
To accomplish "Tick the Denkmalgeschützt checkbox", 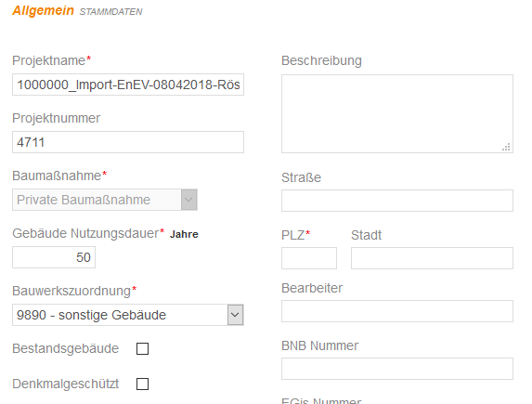I will pos(142,384).
